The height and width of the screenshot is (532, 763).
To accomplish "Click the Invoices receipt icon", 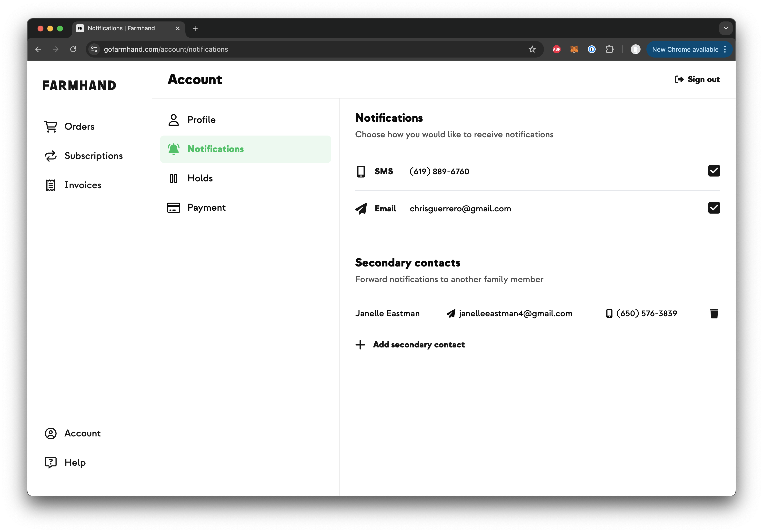I will point(50,185).
